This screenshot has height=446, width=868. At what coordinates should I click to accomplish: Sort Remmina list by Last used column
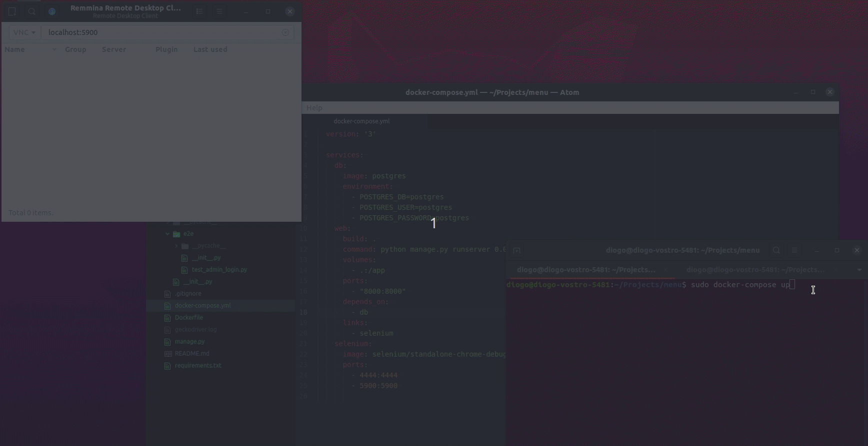[x=210, y=49]
